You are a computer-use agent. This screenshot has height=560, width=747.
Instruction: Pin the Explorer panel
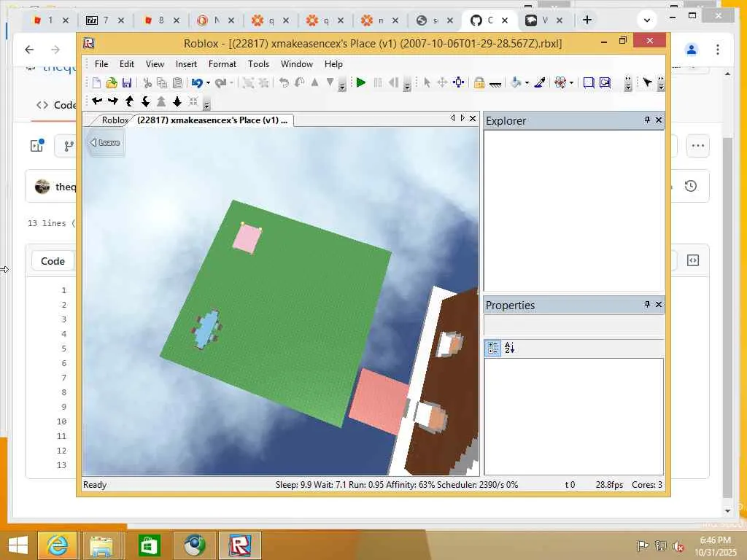tap(647, 120)
